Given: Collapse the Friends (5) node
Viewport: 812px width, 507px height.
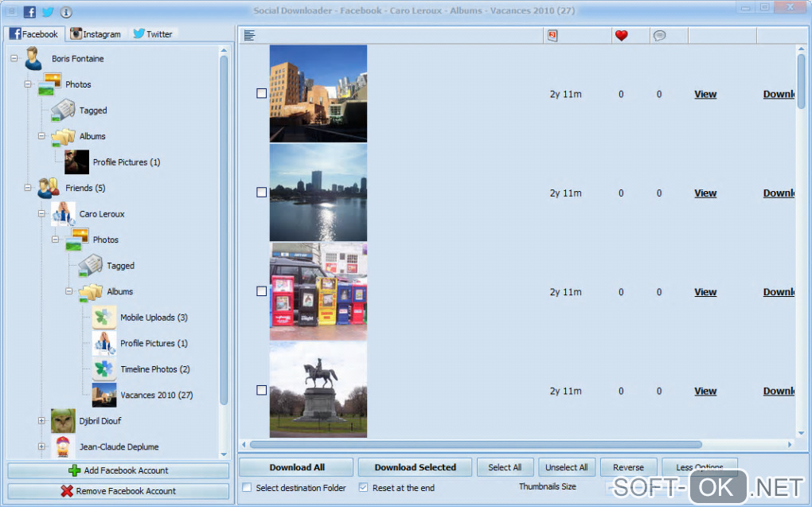Looking at the screenshot, I should point(28,188).
